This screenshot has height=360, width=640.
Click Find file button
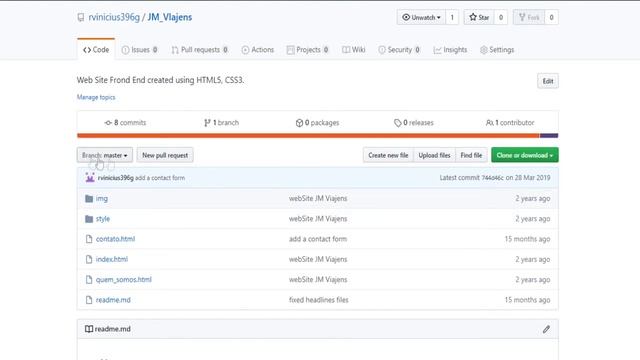point(471,155)
